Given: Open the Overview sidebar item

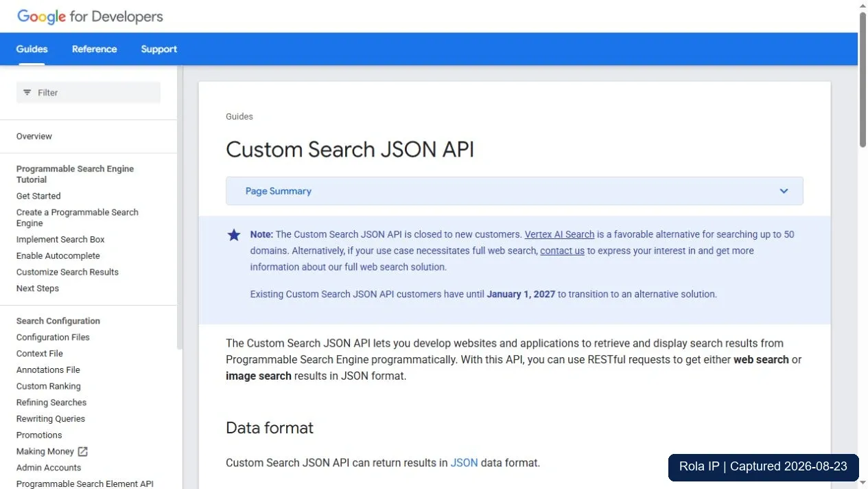Looking at the screenshot, I should pos(34,136).
